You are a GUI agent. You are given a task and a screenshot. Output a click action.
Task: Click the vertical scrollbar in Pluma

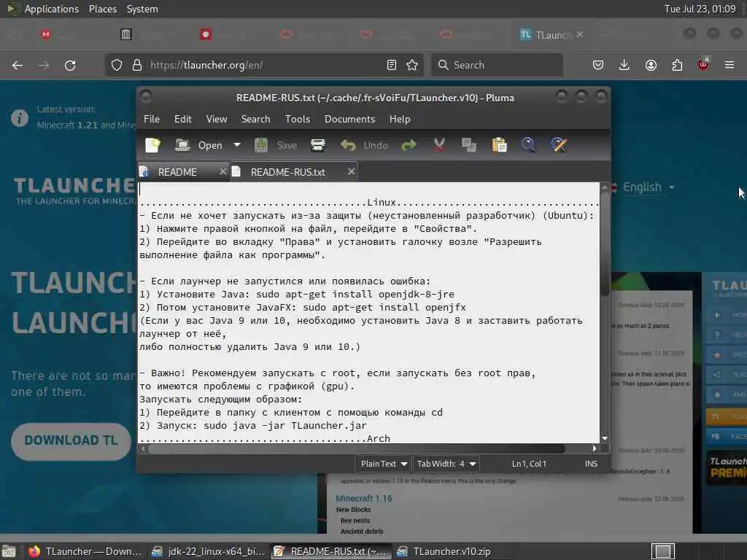tap(605, 243)
